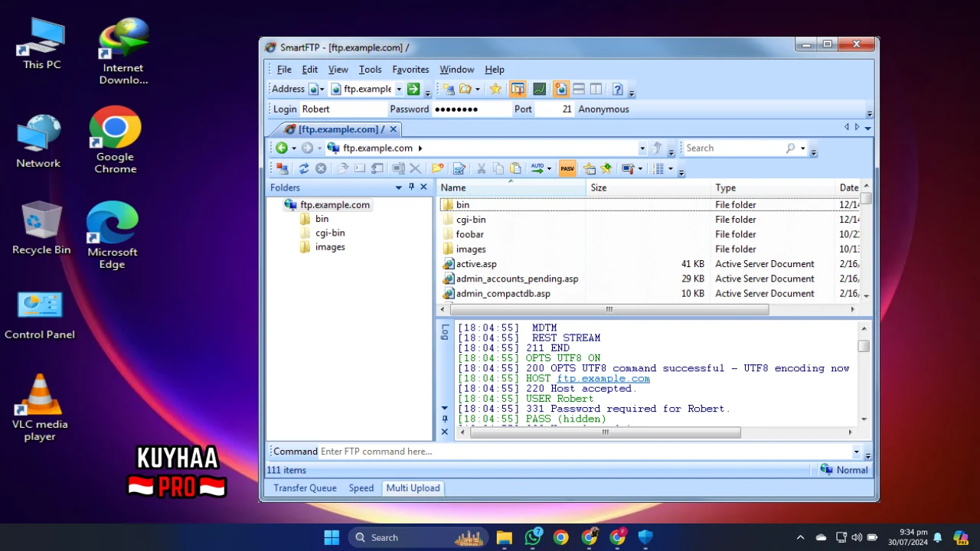Viewport: 980px width, 551px height.
Task: Open File Explorer from the taskbar
Action: coord(504,537)
